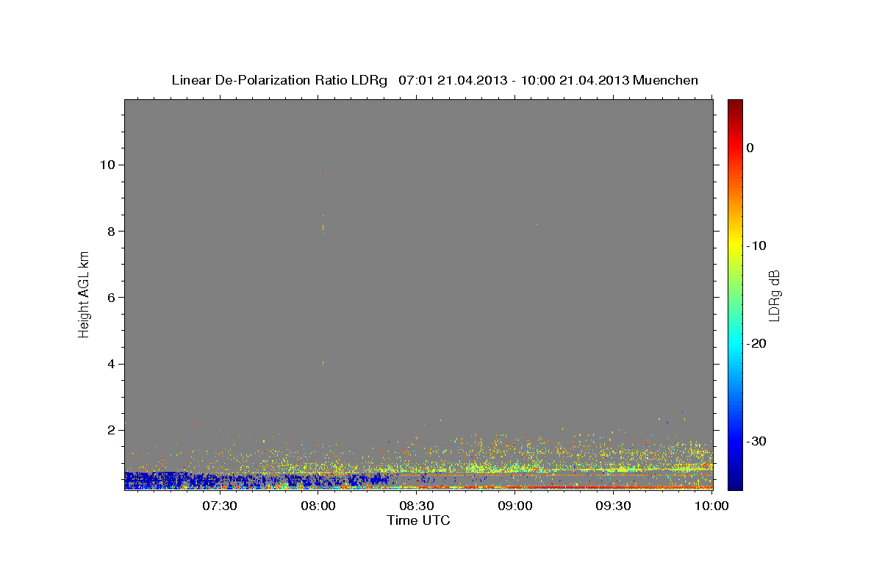Viewport: 882px width, 588px height.
Task: Click the red near-ground band around 09:15
Action: (x=566, y=487)
